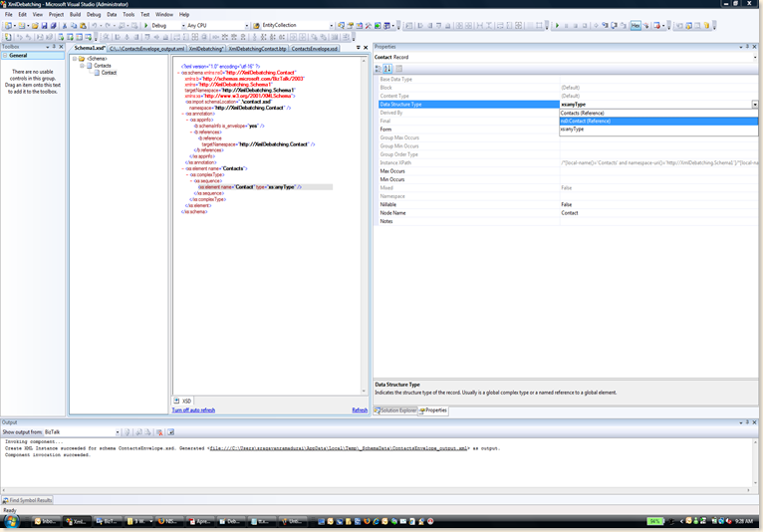
Task: Click the Windows Start orb
Action: tap(11, 521)
